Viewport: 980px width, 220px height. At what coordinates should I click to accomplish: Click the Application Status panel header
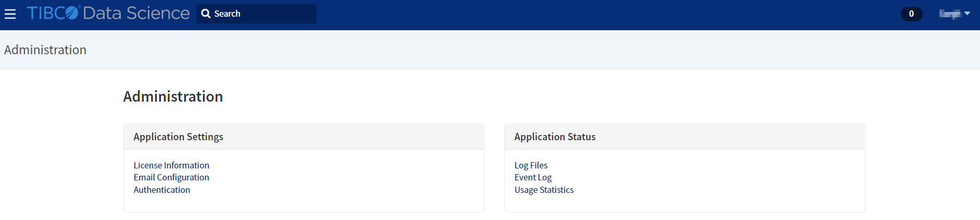(685, 137)
